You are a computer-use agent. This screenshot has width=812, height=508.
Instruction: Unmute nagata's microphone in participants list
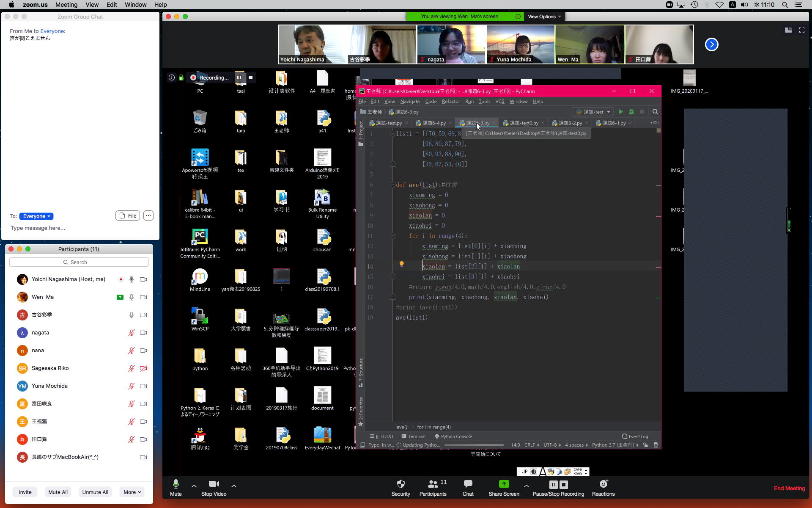point(132,333)
